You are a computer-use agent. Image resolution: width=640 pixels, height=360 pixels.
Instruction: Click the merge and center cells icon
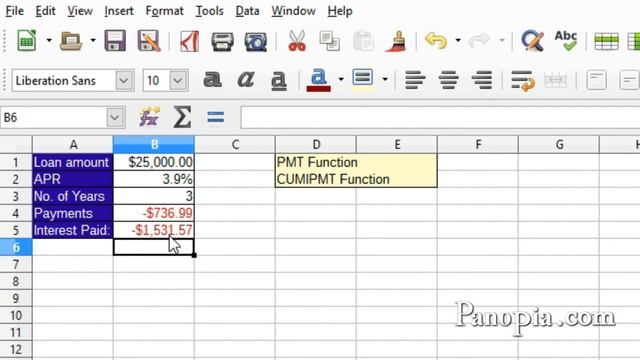click(556, 80)
